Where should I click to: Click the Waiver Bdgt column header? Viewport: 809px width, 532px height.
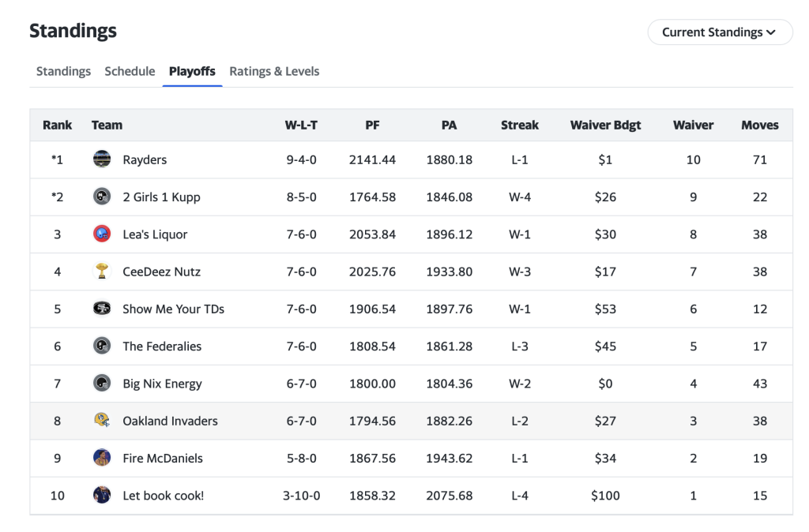pos(605,125)
